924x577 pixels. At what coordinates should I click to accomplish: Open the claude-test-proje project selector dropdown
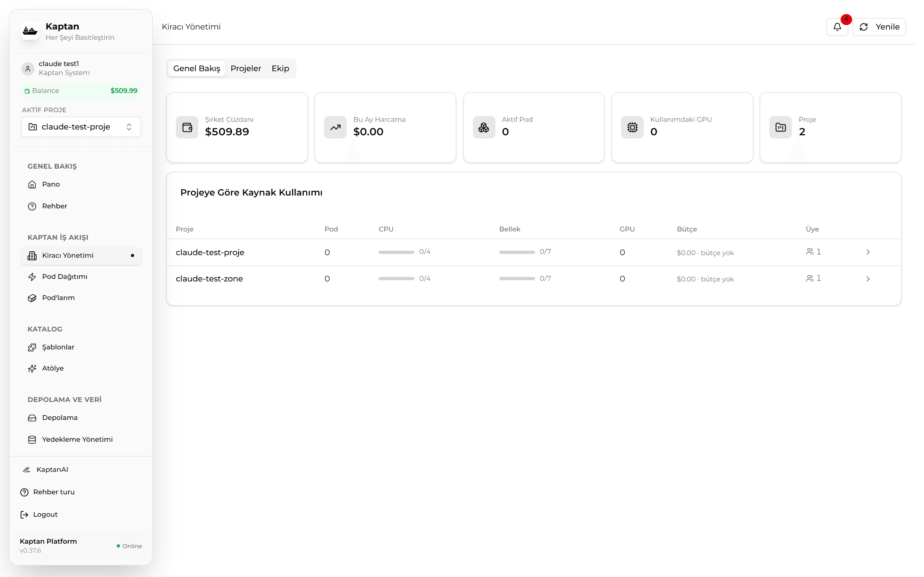81,127
